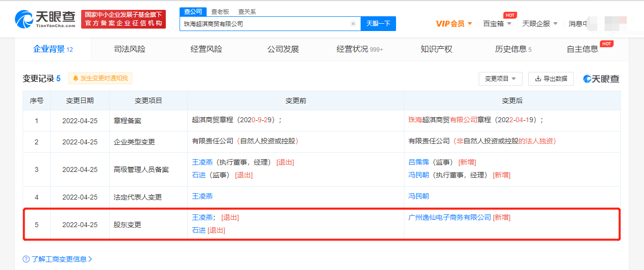Expand the 了解工商变更信息 chevron link
The width and height of the screenshot is (644, 270).
tap(90, 259)
